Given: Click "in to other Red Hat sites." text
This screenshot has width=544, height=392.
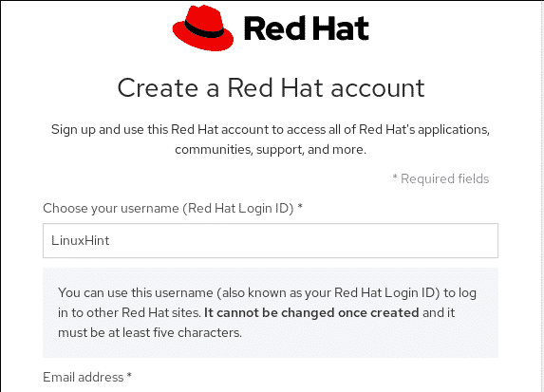Looking at the screenshot, I should point(129,312).
